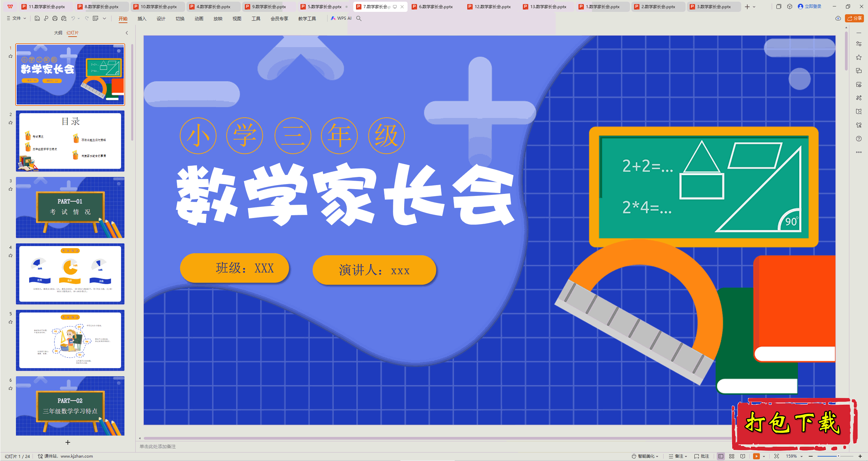Click the Print icon
This screenshot has height=461, width=868.
click(x=55, y=18)
